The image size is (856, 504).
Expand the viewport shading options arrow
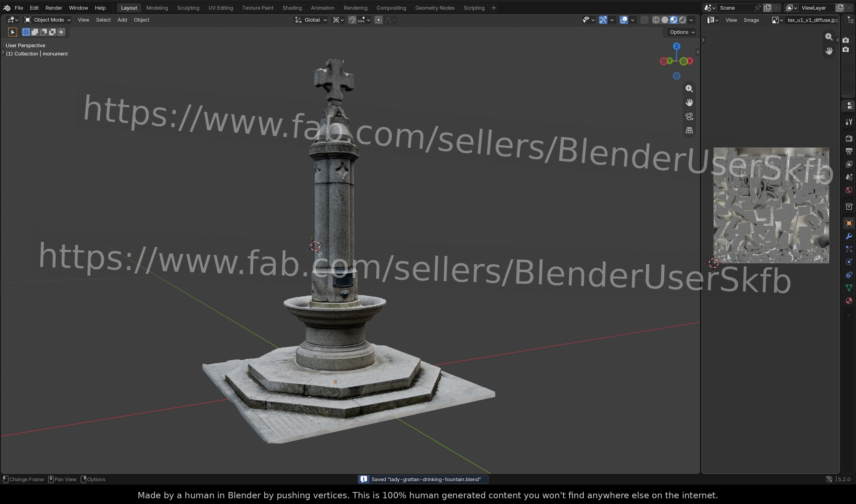click(691, 20)
